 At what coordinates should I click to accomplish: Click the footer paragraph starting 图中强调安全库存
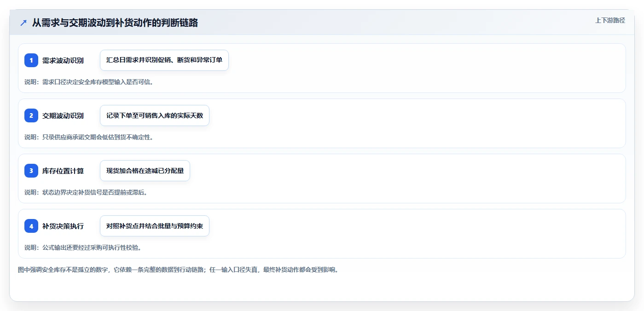pyautogui.click(x=179, y=270)
